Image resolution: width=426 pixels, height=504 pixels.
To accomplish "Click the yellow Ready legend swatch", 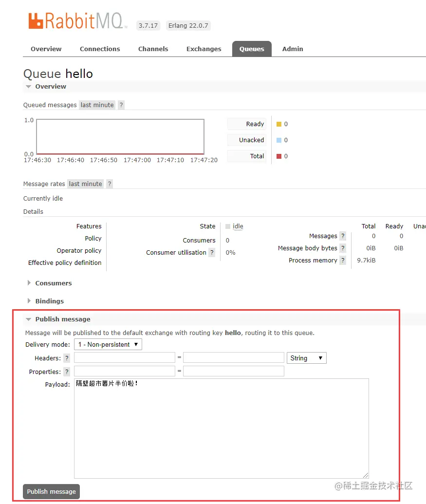I will pyautogui.click(x=279, y=124).
